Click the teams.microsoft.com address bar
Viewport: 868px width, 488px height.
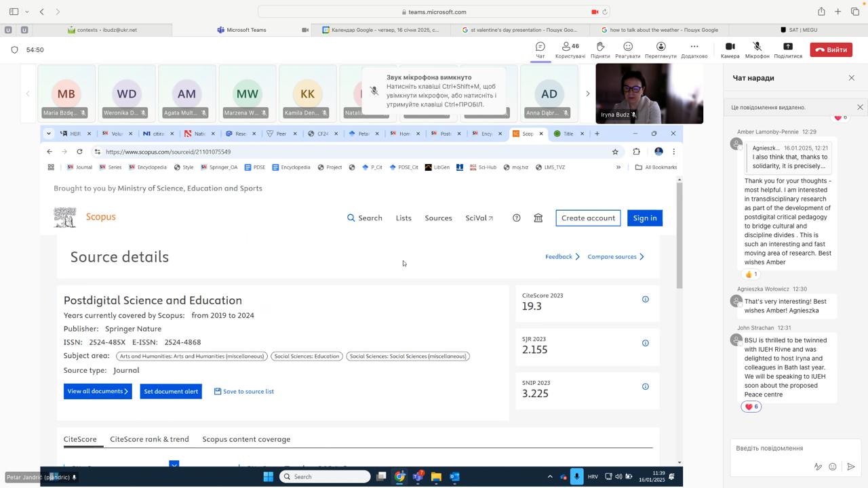click(434, 12)
